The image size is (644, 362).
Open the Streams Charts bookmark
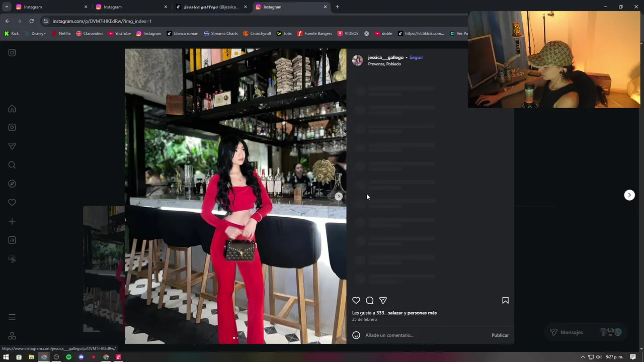221,34
